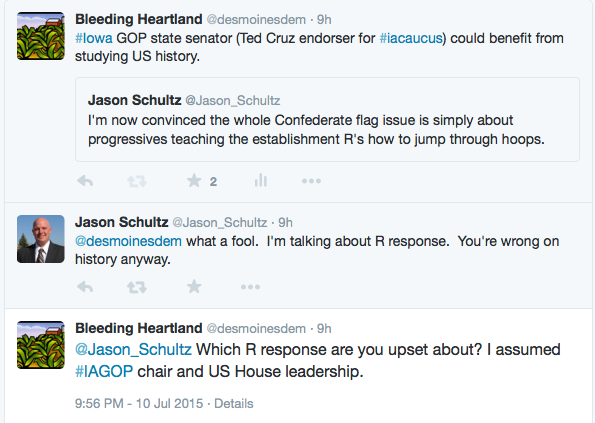Open the 9:56 PM - 10 Jul 2015 timestamp
595x423 pixels.
(139, 403)
